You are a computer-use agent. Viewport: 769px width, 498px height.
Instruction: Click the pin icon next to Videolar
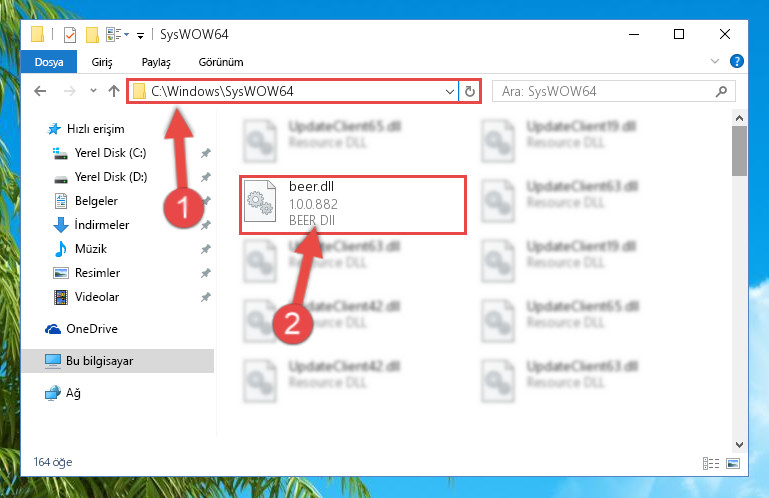click(205, 297)
